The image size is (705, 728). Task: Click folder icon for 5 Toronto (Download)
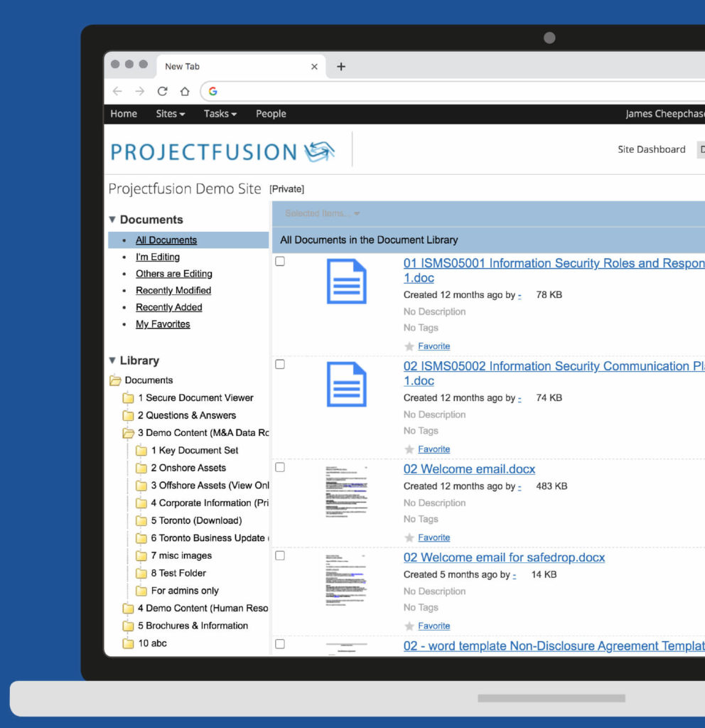click(x=141, y=520)
